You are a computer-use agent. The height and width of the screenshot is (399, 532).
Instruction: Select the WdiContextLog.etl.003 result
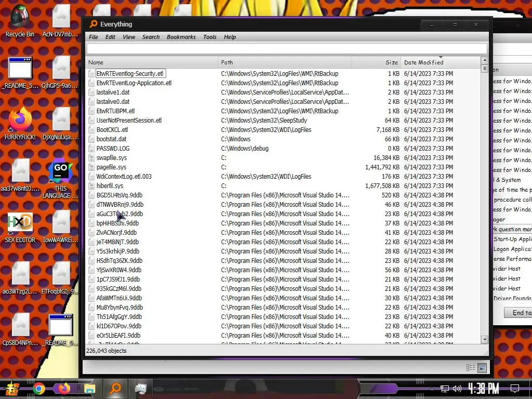(x=284, y=177)
